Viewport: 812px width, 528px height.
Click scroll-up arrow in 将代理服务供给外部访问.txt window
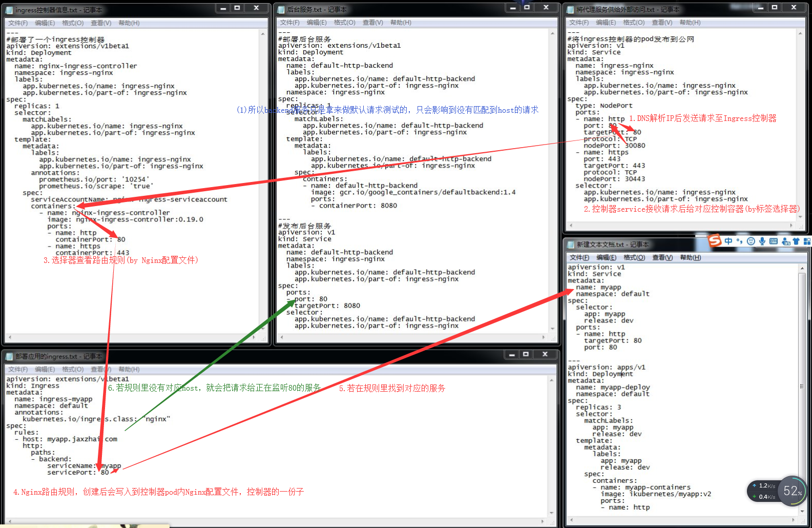click(x=800, y=33)
